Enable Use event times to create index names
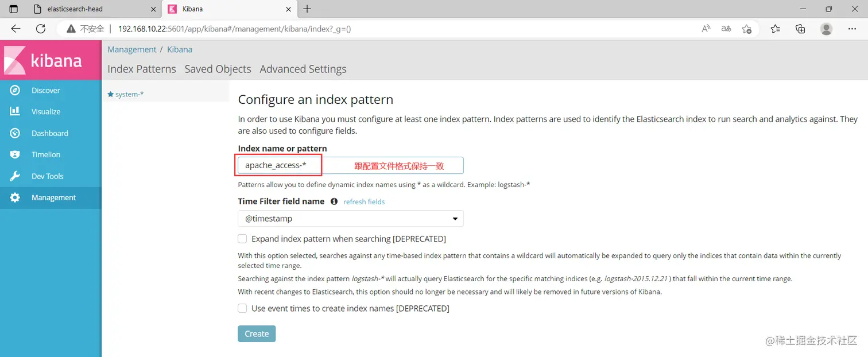Image resolution: width=868 pixels, height=357 pixels. click(243, 308)
